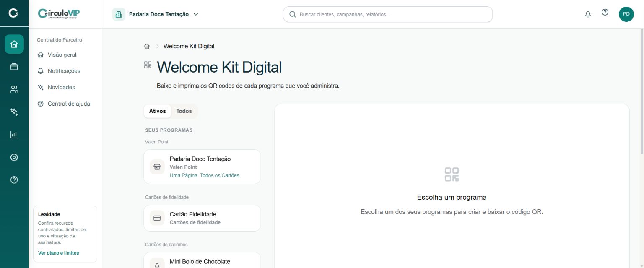
Task: Open the Home icon in the dark sidebar
Action: tap(14, 44)
